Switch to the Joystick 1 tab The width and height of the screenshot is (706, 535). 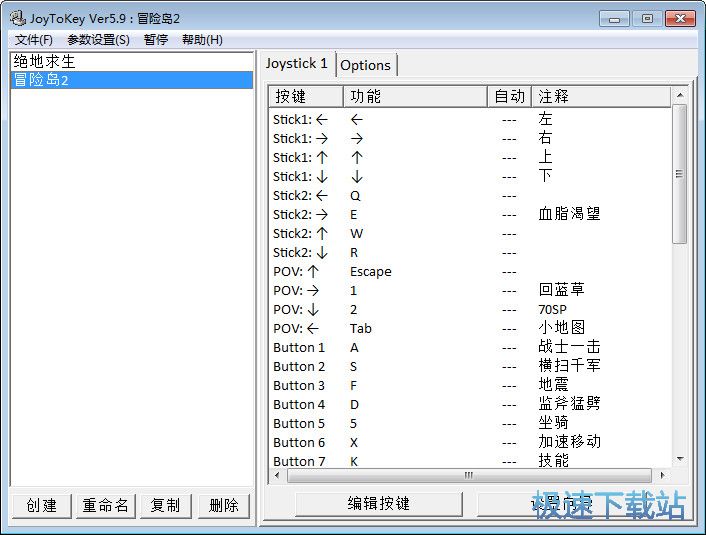pos(296,64)
